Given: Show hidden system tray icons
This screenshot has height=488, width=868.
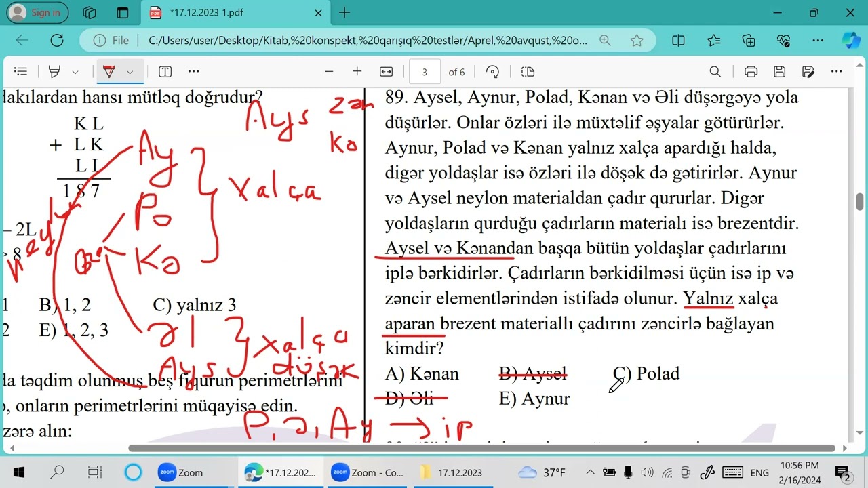Looking at the screenshot, I should click(x=589, y=472).
